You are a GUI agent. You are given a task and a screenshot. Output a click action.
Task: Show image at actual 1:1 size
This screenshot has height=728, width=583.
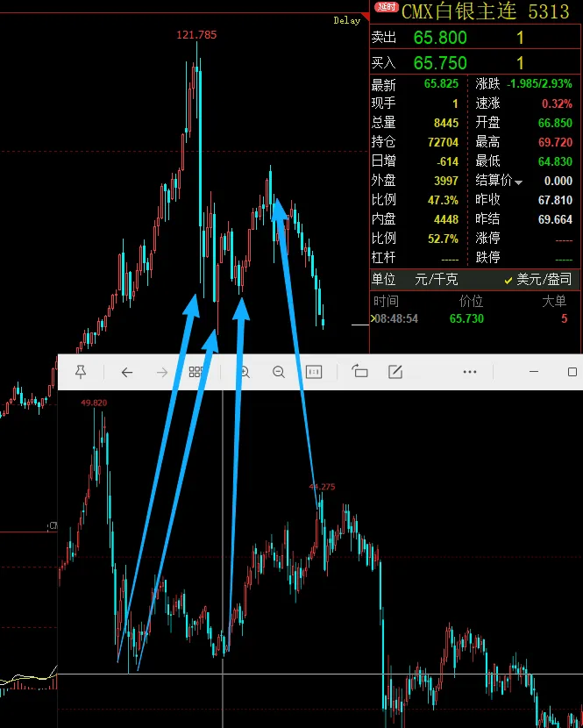(314, 372)
